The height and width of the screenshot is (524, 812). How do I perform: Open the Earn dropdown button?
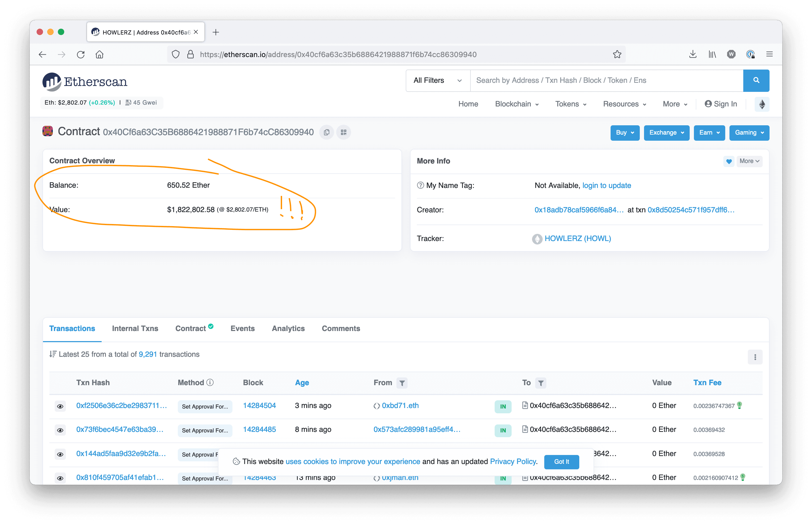pos(709,133)
